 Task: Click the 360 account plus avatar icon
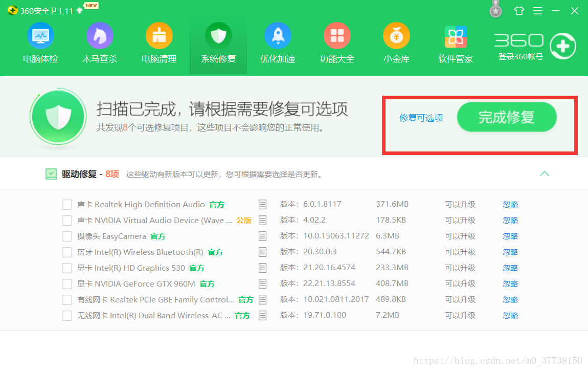click(x=562, y=46)
